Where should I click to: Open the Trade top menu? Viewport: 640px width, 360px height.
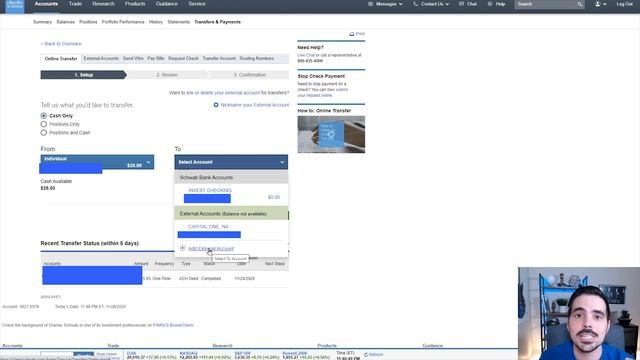75,4
